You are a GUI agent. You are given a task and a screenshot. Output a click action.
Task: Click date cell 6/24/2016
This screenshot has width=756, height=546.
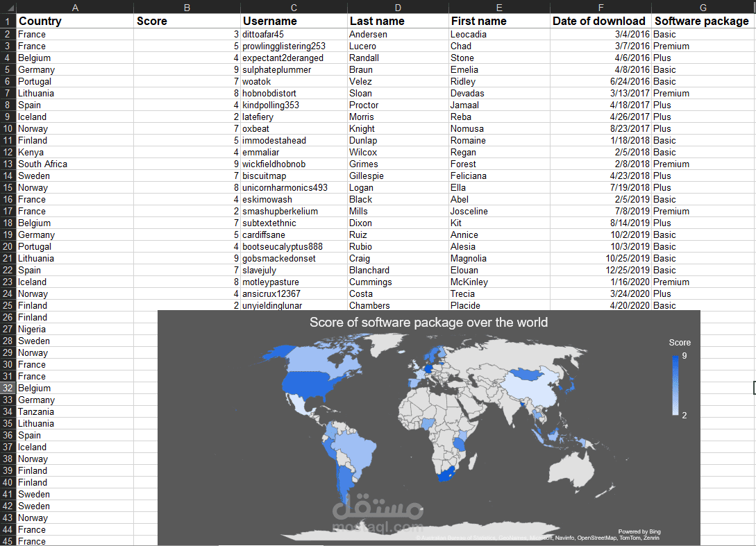point(600,81)
